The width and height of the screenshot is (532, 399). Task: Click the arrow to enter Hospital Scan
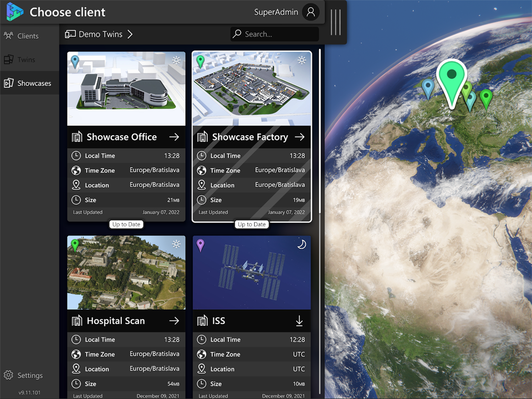point(174,321)
